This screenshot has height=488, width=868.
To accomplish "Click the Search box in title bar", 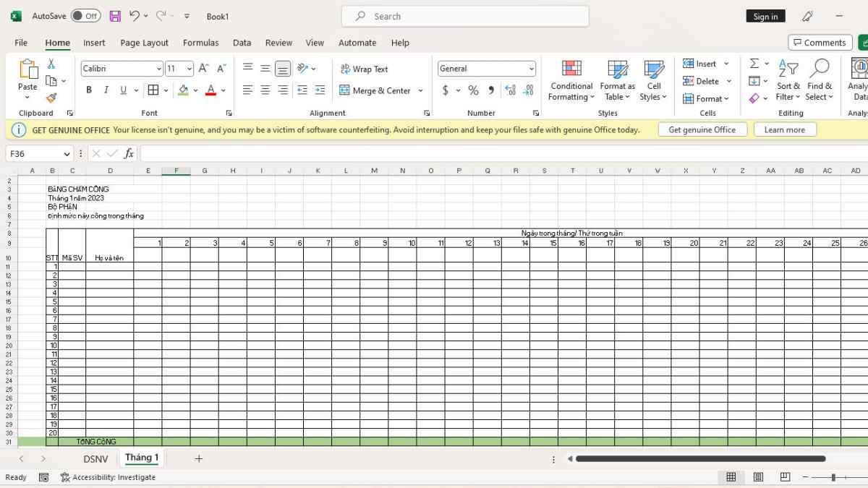I will 465,16.
